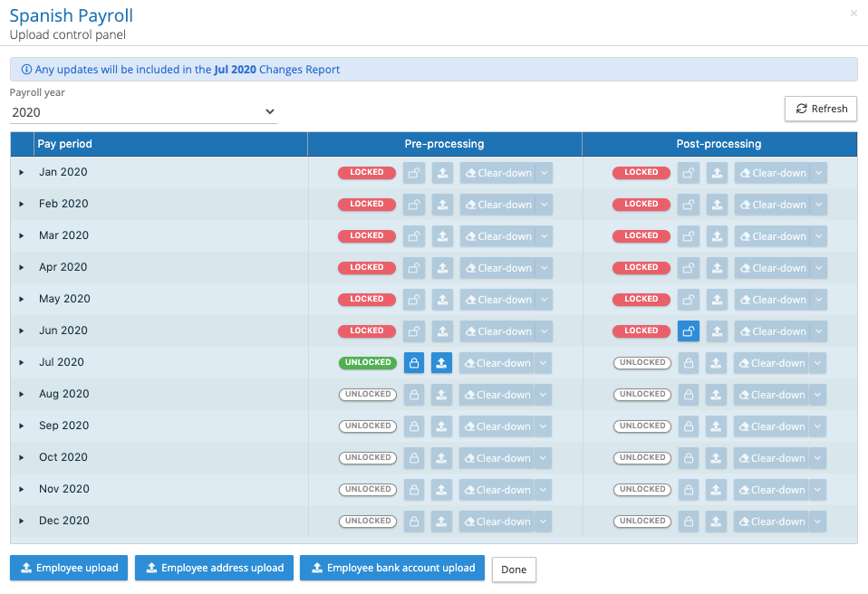
Task: Click Sep 2020 pre-processing upload icon
Action: point(442,426)
